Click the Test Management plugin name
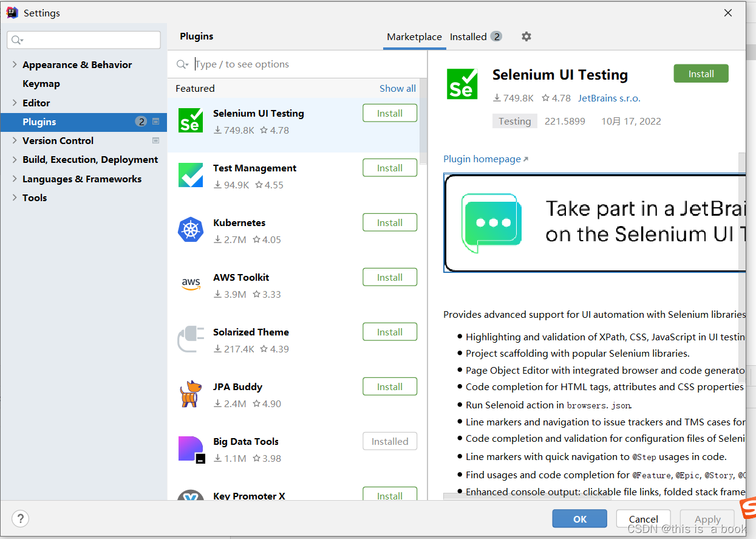Viewport: 756px width, 539px height. pos(254,168)
